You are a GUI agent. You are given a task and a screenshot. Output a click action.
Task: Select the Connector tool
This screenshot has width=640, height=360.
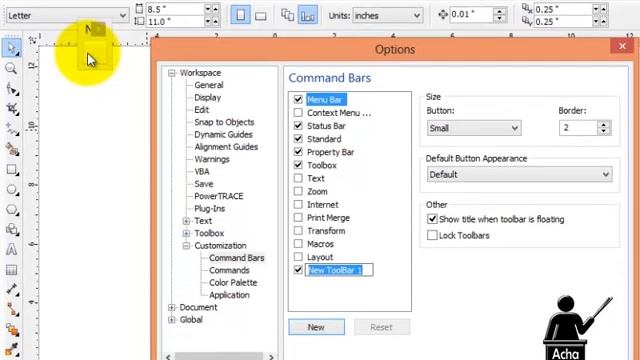[x=12, y=310]
